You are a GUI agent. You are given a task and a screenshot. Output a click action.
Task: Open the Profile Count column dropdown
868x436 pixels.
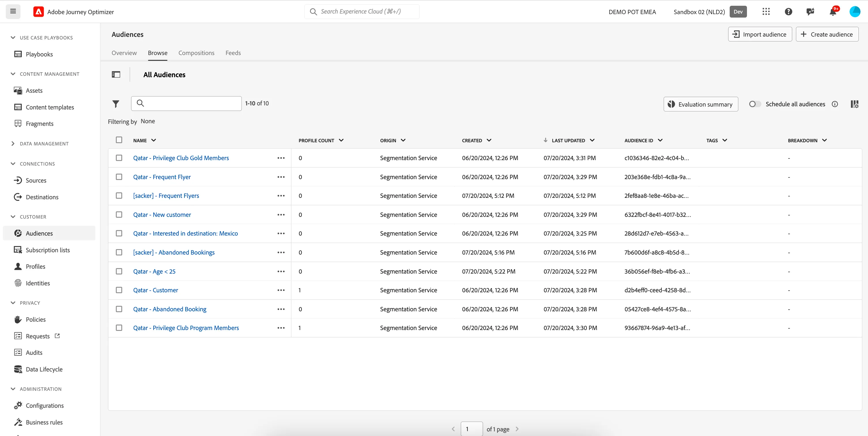341,140
